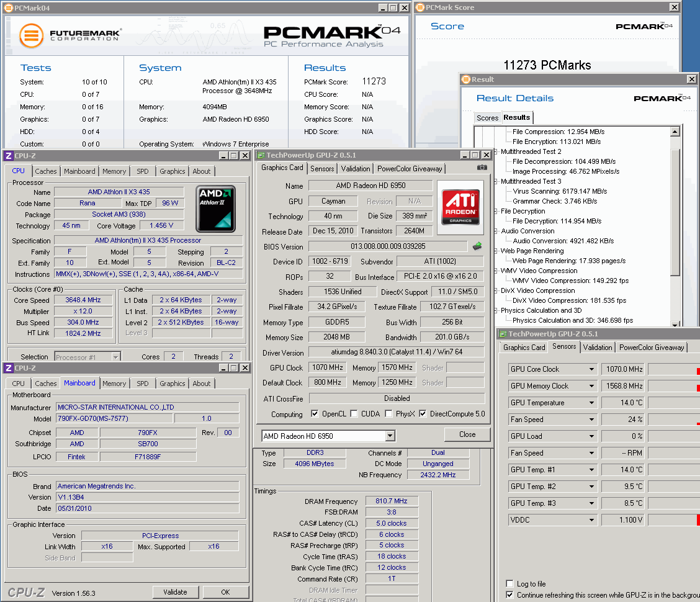700x602 pixels.
Task: Click the OK button in CPU-Z
Action: (225, 591)
